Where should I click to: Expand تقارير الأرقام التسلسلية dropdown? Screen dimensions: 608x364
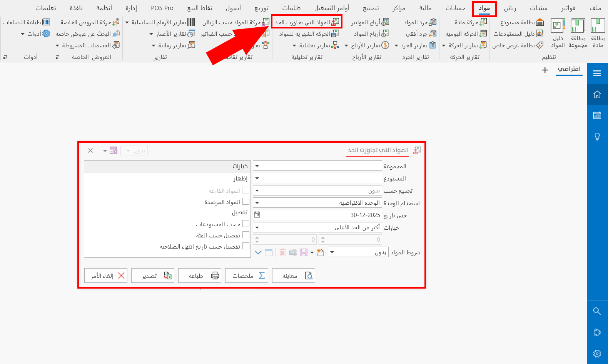coord(127,22)
